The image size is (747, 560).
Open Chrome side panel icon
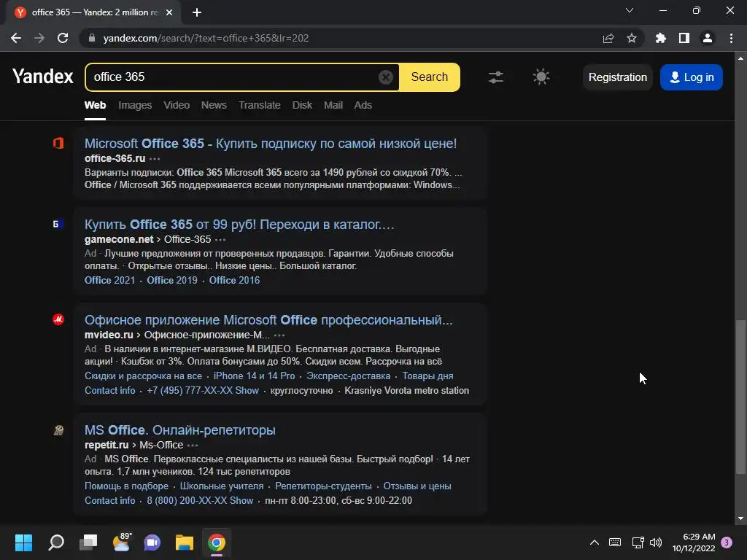[684, 38]
